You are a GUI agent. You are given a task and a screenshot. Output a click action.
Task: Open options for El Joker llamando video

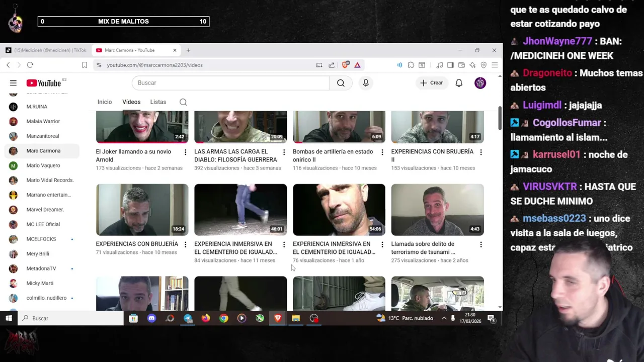pos(185,152)
